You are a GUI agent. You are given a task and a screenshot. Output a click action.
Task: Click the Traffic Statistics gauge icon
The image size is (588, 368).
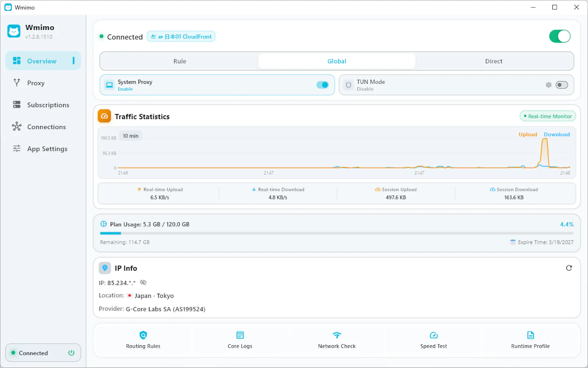point(104,116)
